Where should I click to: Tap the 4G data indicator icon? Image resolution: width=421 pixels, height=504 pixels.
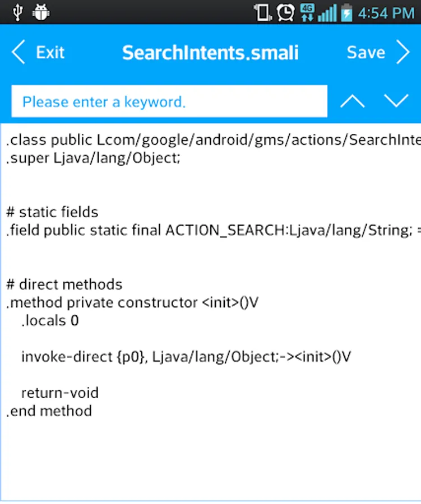(x=307, y=12)
